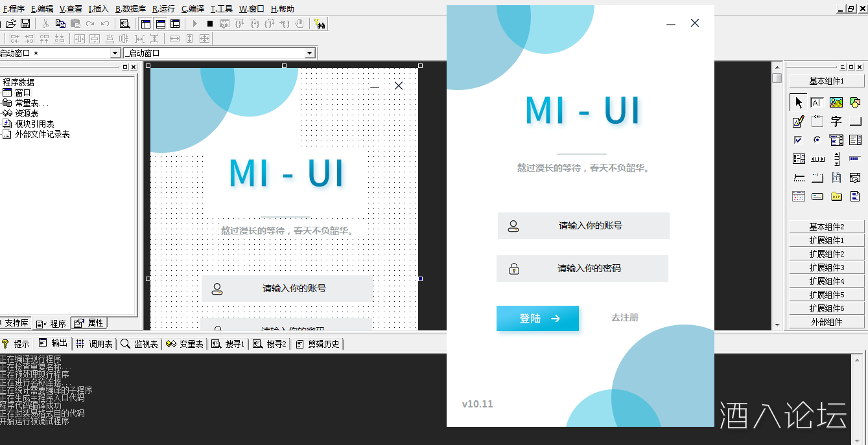The width and height of the screenshot is (868, 445).
Task: Select the picture box component icon
Action: click(x=836, y=102)
